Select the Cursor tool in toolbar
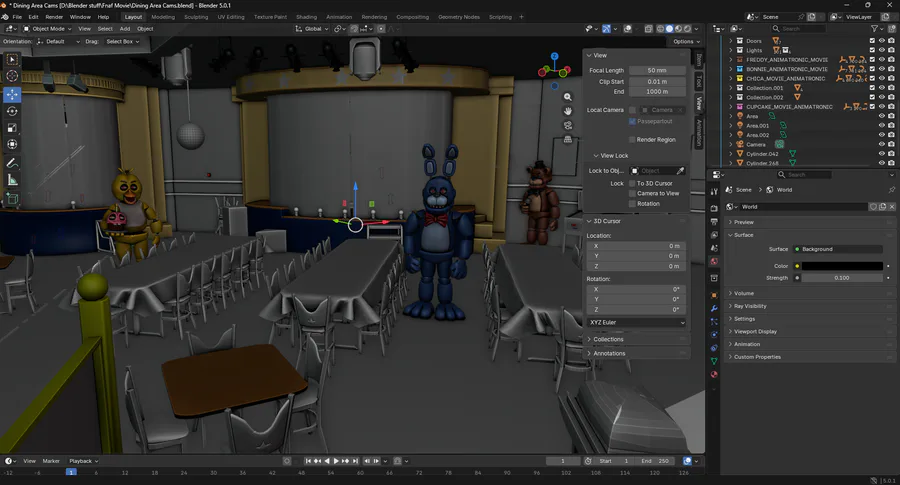 12,76
